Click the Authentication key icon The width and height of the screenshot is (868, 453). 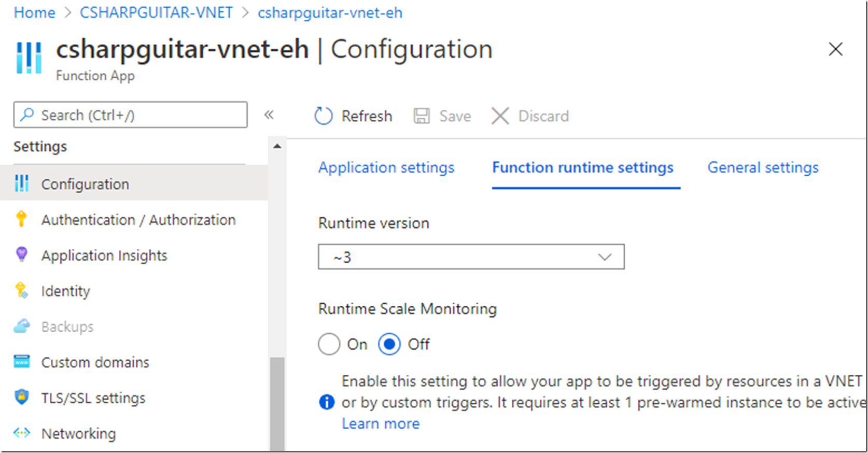21,219
